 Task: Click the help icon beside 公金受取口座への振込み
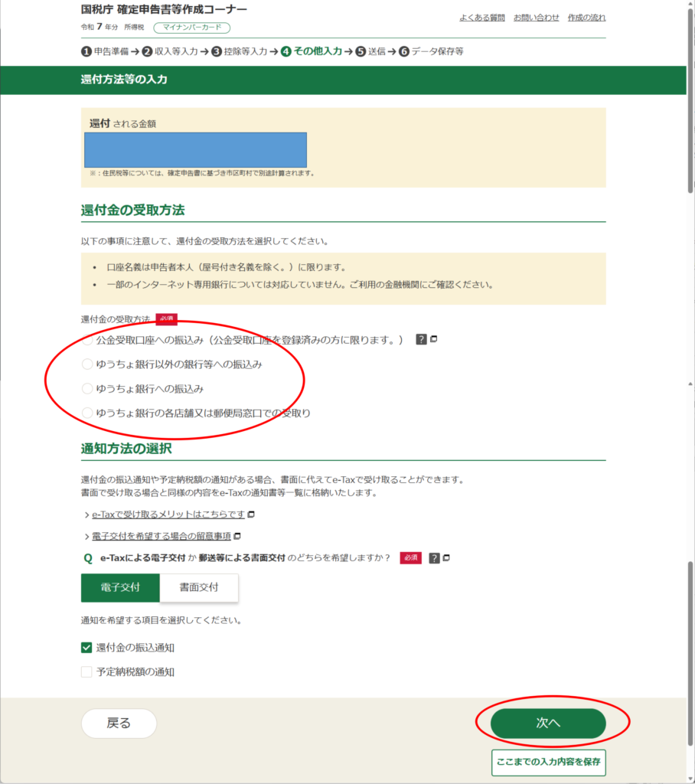coord(421,339)
